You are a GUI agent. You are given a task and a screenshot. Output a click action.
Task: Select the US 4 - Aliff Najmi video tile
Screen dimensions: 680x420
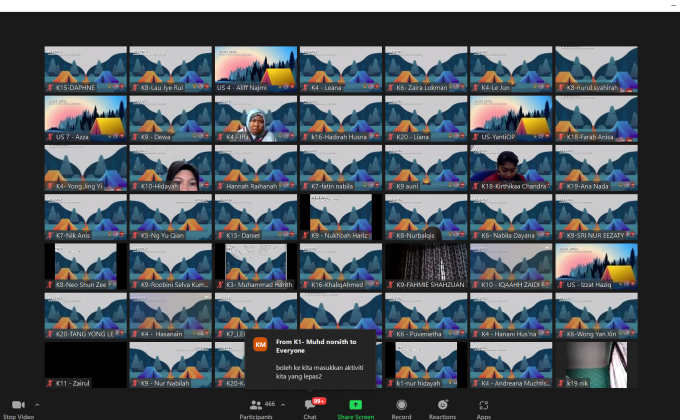pyautogui.click(x=256, y=68)
